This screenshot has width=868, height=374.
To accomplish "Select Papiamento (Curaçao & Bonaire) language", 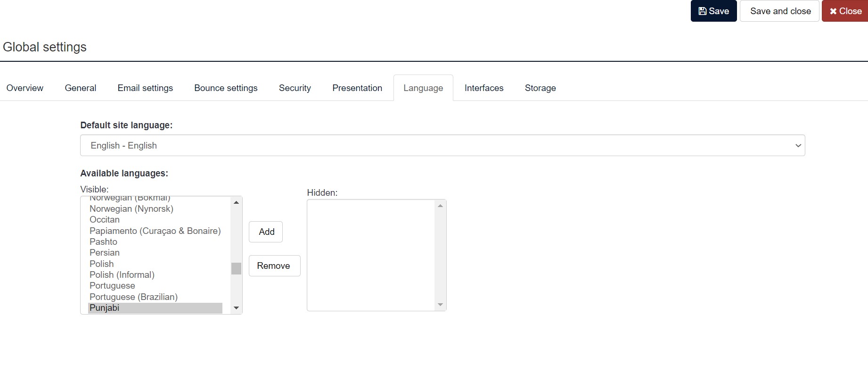I will click(x=155, y=231).
